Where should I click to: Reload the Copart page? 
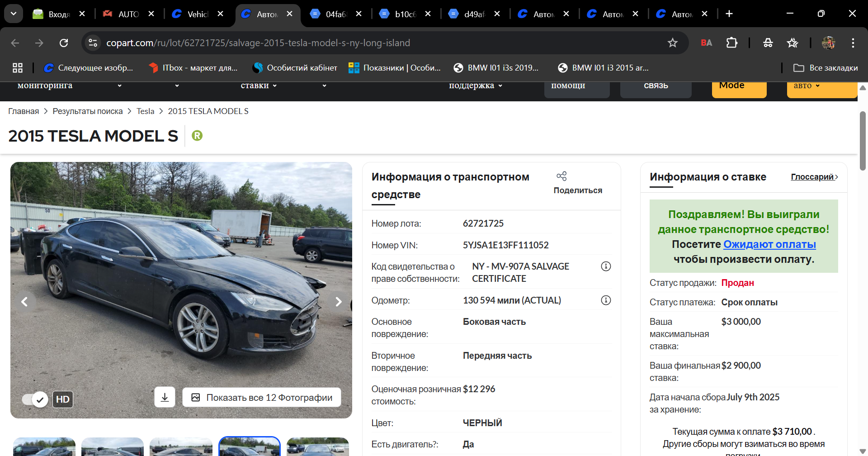click(x=64, y=43)
